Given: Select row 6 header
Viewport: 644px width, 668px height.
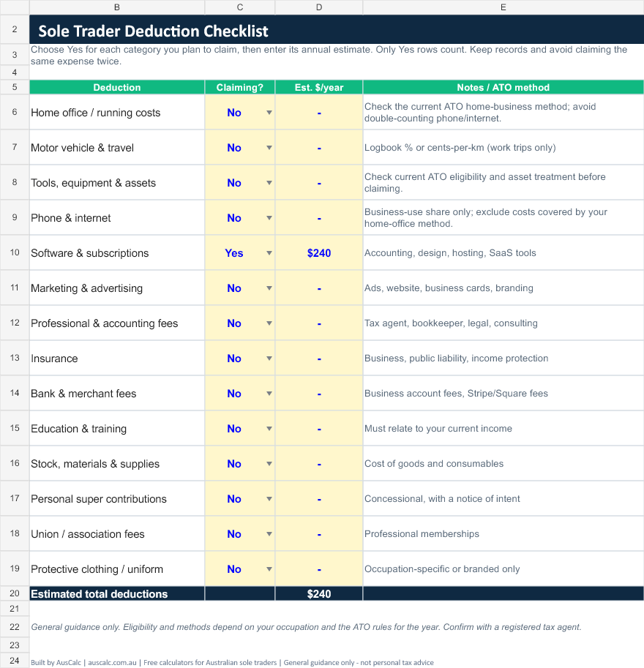Looking at the screenshot, I should coord(15,112).
